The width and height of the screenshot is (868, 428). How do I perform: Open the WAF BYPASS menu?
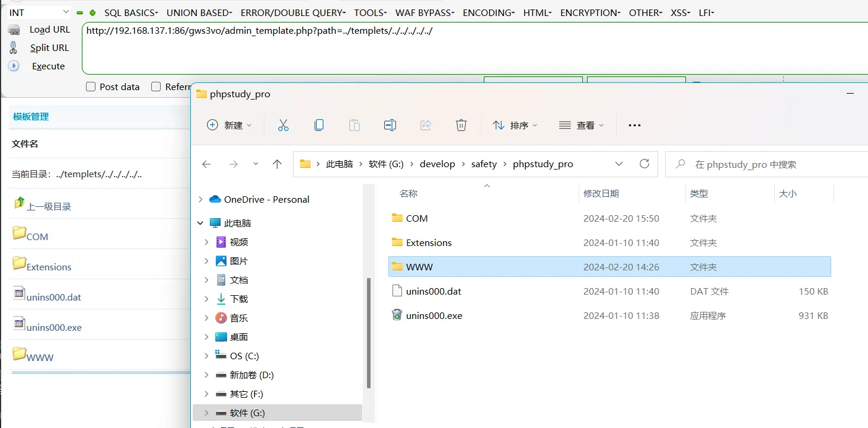(x=425, y=12)
